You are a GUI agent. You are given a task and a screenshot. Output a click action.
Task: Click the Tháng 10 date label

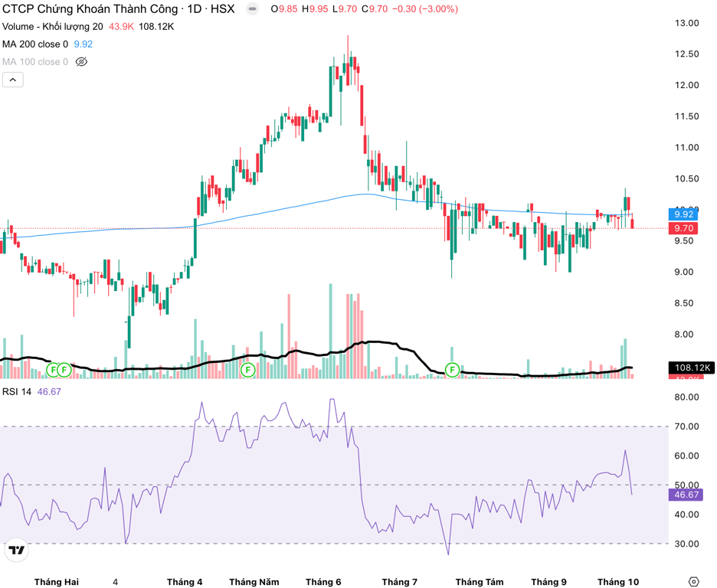618,582
